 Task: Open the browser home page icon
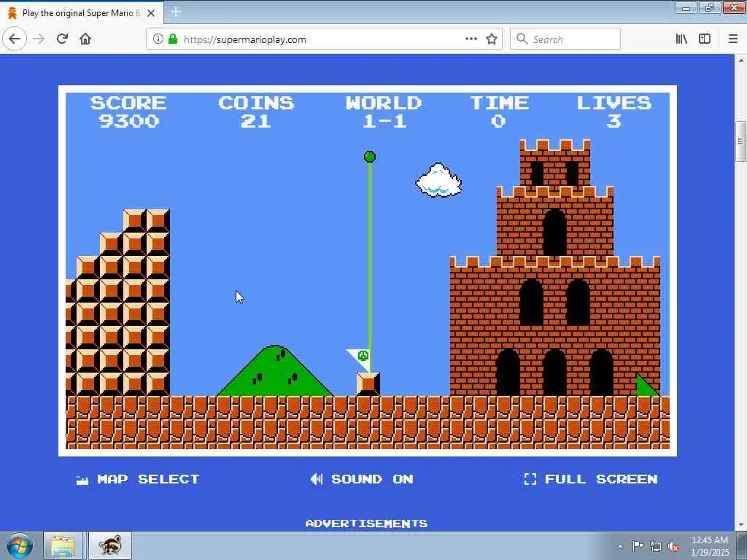pyautogui.click(x=85, y=39)
